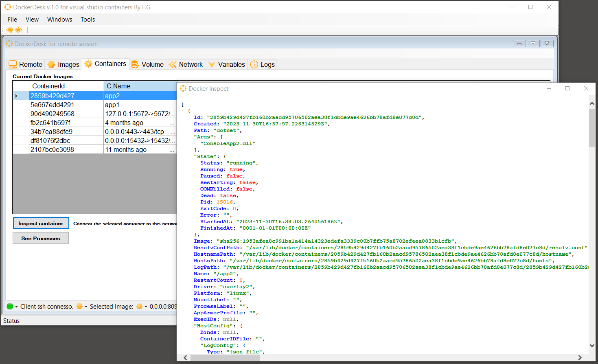This screenshot has height=364, width=598.
Task: Click the info icon on the Logs tab
Action: [x=254, y=64]
